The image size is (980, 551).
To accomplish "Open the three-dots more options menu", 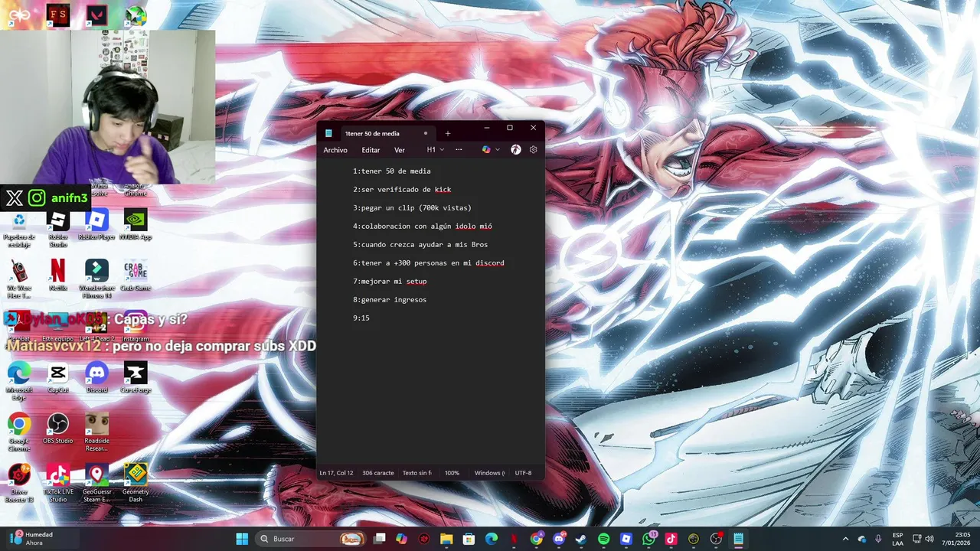I will click(x=459, y=150).
